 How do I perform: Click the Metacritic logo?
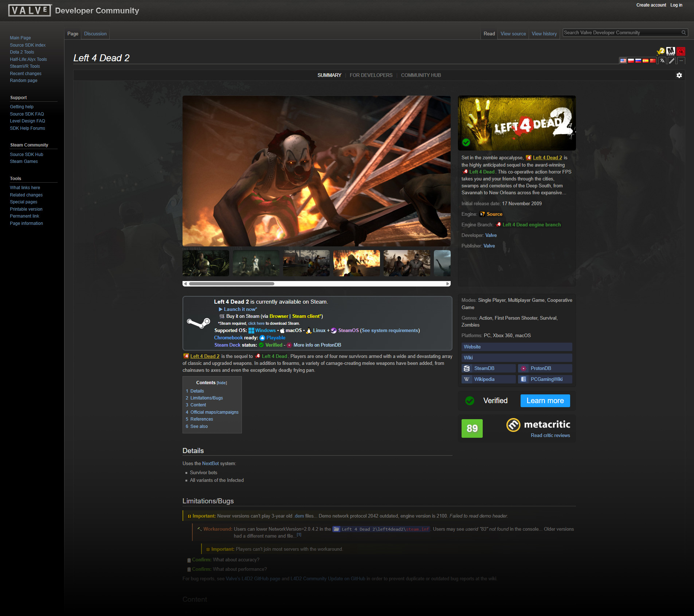pyautogui.click(x=538, y=425)
